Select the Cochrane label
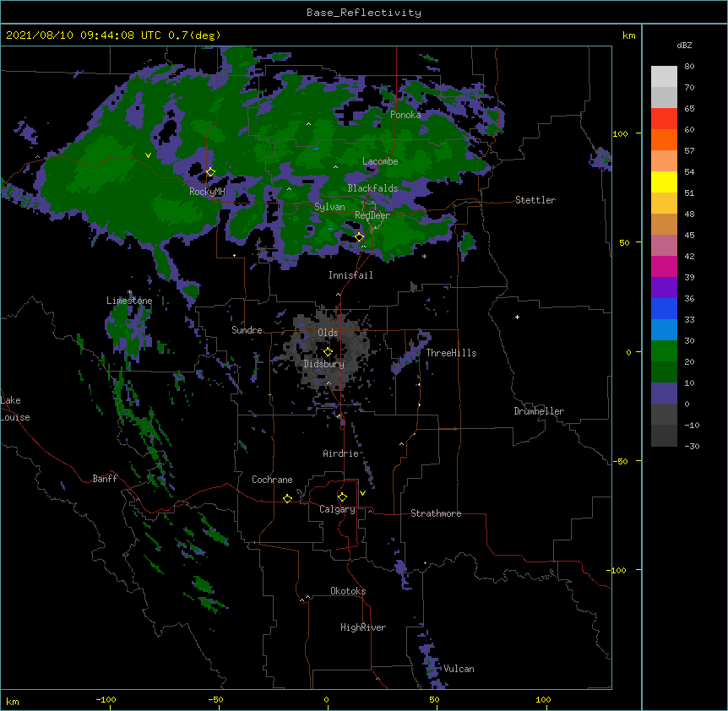 272,480
